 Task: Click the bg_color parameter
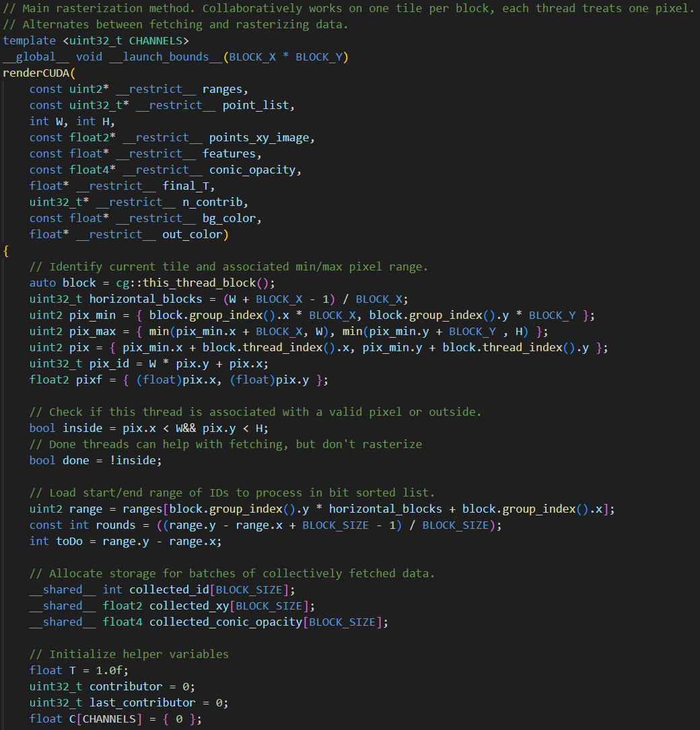pos(229,218)
